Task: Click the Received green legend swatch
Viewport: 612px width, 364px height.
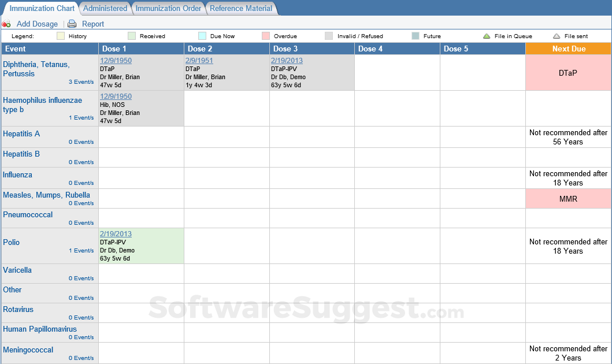Action: [x=132, y=36]
